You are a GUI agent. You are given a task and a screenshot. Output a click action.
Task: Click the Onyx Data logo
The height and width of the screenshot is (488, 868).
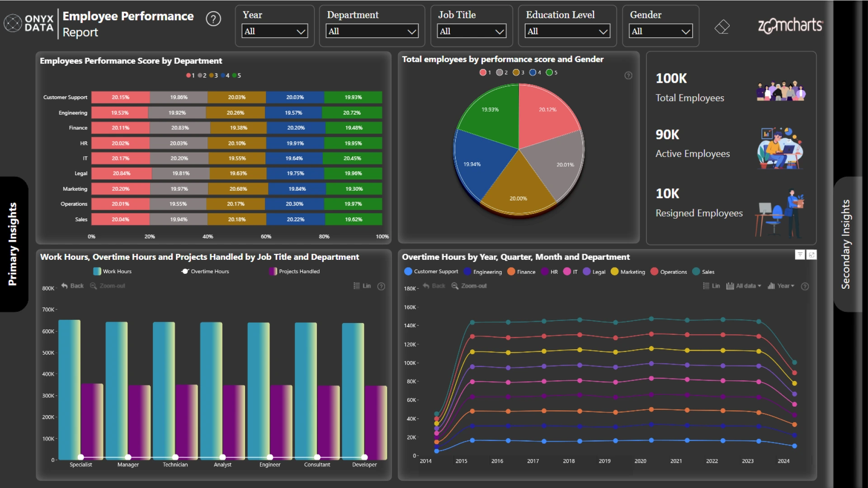28,23
